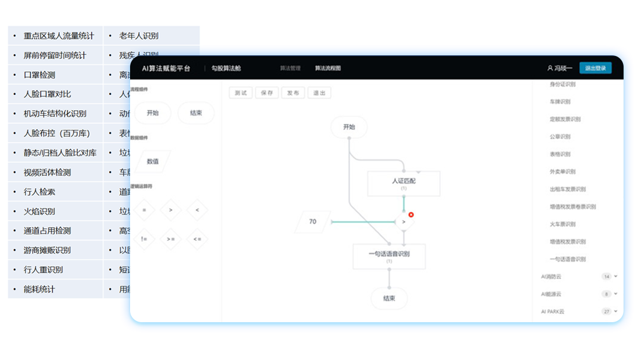
Task: Click the 保存 button
Action: [x=267, y=93]
